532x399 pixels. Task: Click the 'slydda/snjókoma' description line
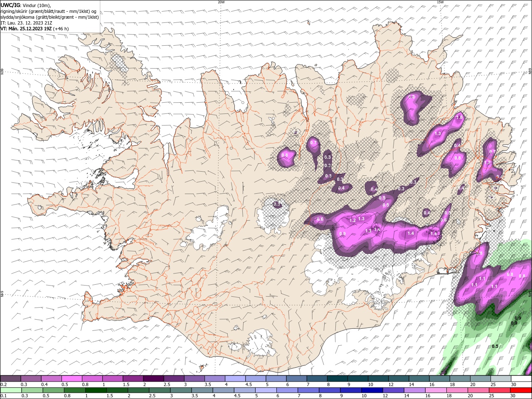click(x=49, y=17)
